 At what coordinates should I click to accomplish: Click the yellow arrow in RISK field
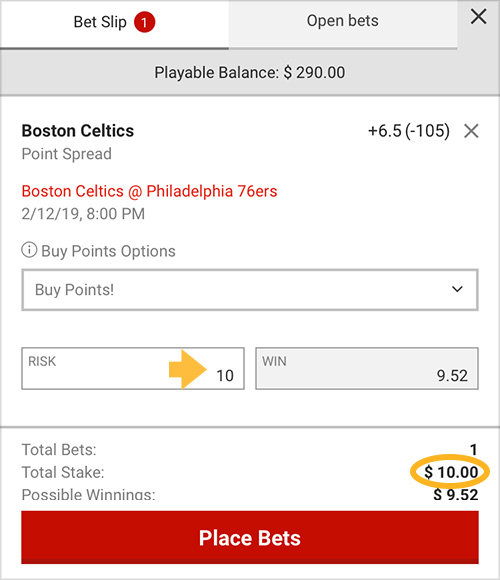coord(188,369)
